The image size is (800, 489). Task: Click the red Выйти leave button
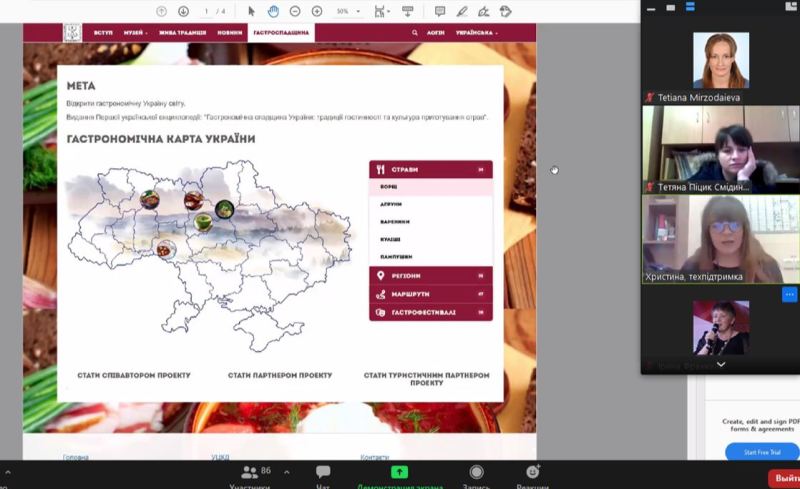(x=784, y=478)
